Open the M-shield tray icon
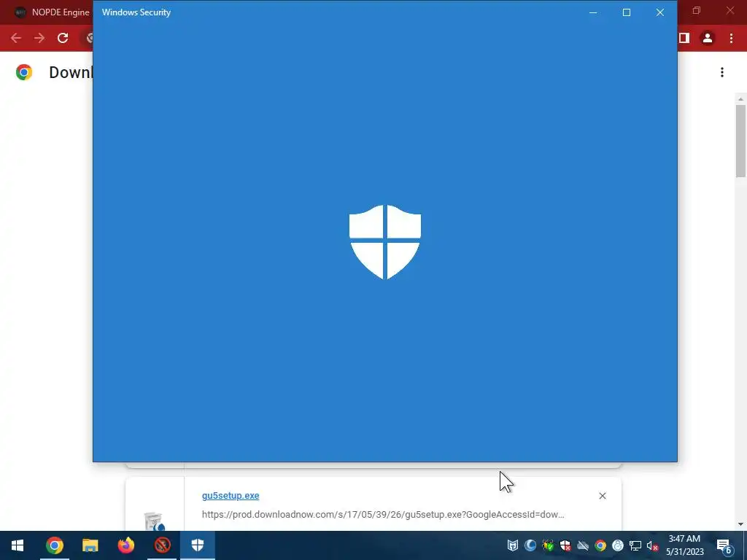This screenshot has width=747, height=560. point(513,545)
